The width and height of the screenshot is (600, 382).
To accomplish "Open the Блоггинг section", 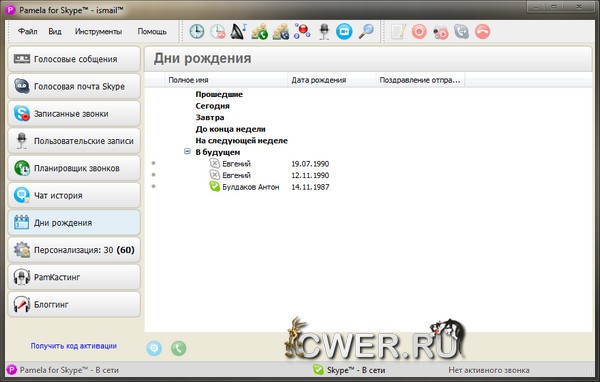I will 74,304.
